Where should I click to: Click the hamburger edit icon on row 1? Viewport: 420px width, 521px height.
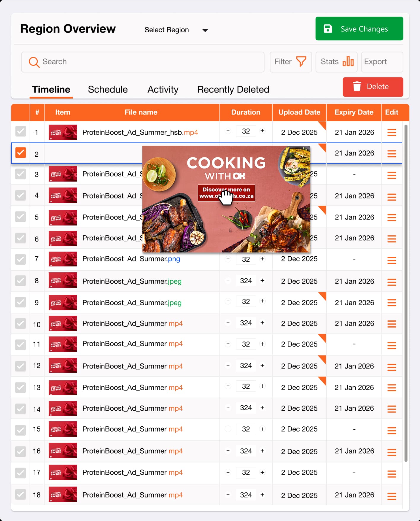pyautogui.click(x=392, y=133)
